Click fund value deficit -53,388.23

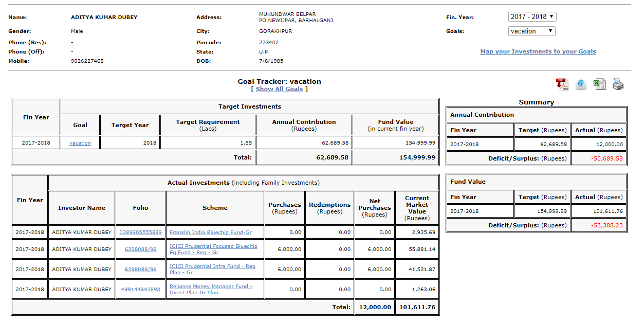[607, 225]
